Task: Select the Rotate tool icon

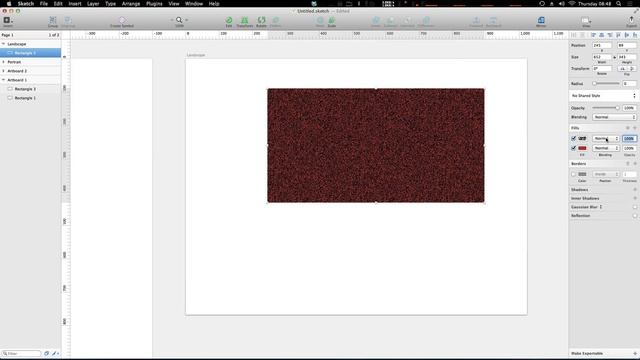Action: tap(261, 20)
